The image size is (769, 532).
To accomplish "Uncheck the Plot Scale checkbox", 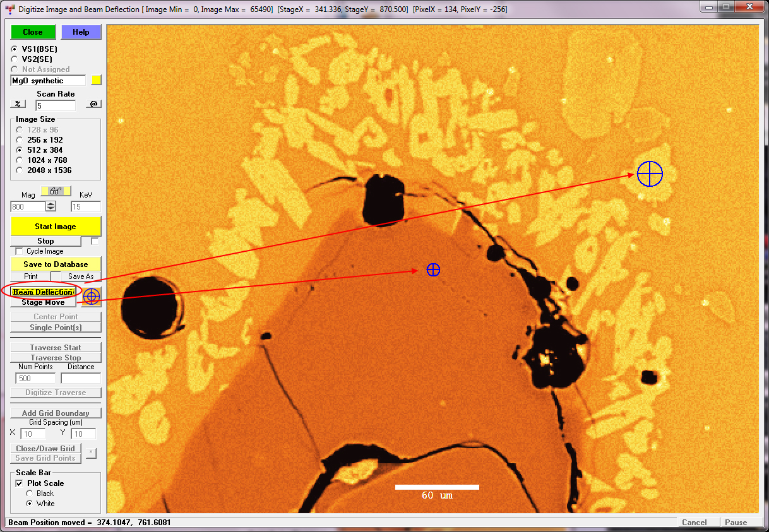I will (x=19, y=483).
